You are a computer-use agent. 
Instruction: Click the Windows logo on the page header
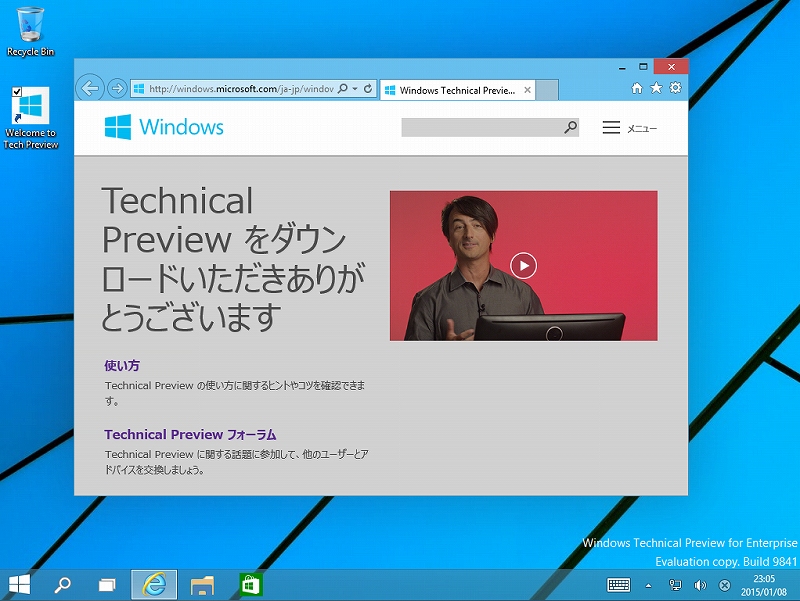tap(164, 127)
